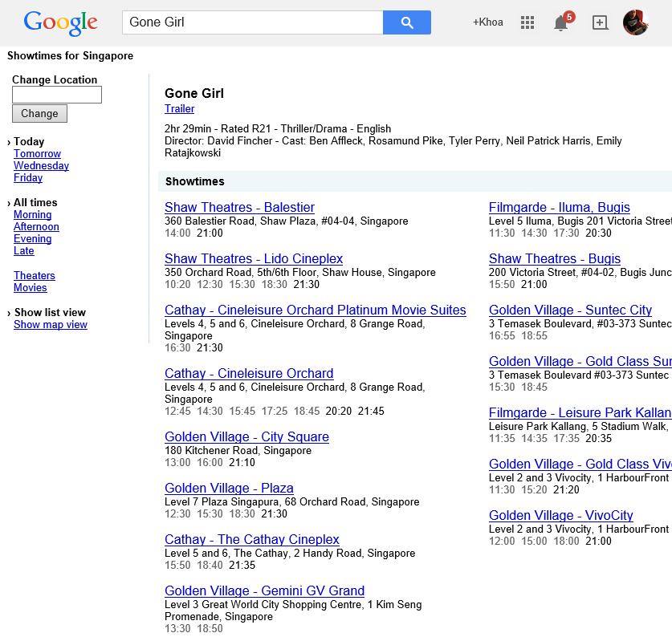Open the notifications bell with 5 alerts
This screenshot has width=672, height=637.
[560, 23]
